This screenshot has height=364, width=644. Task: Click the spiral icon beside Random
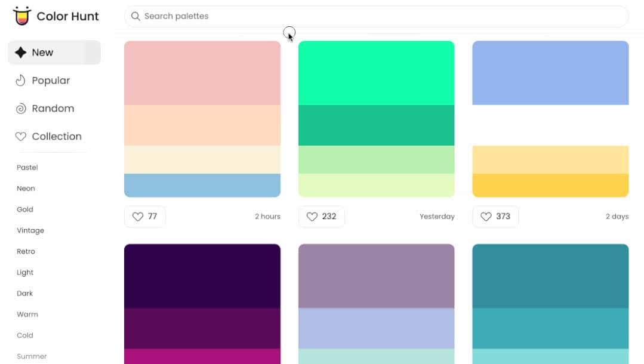(20, 109)
